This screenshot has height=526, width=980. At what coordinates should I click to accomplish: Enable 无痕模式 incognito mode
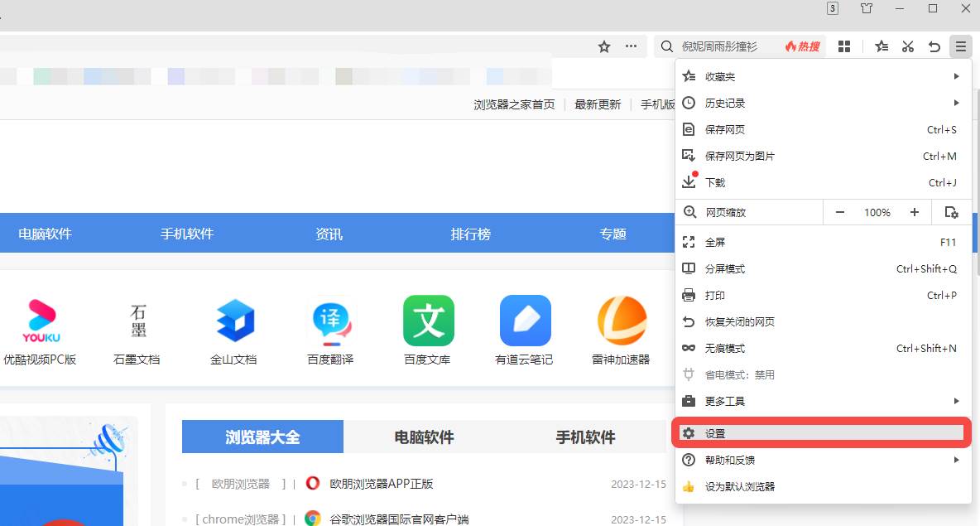824,349
